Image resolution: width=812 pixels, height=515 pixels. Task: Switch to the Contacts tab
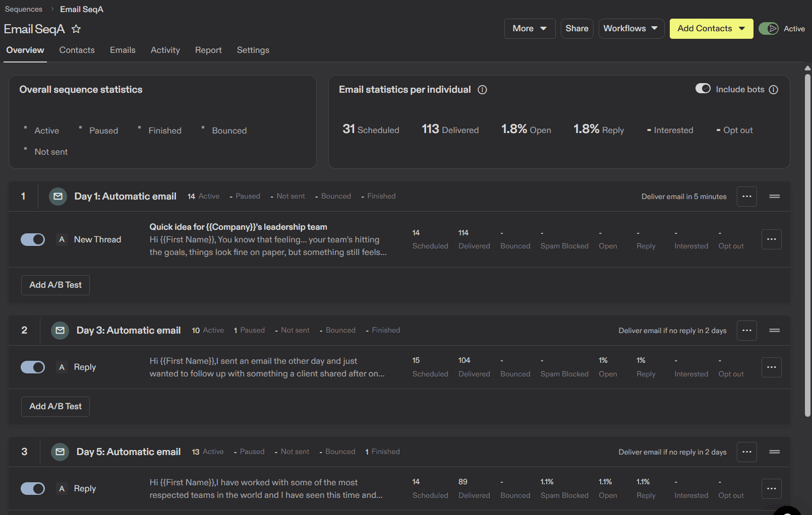click(77, 50)
